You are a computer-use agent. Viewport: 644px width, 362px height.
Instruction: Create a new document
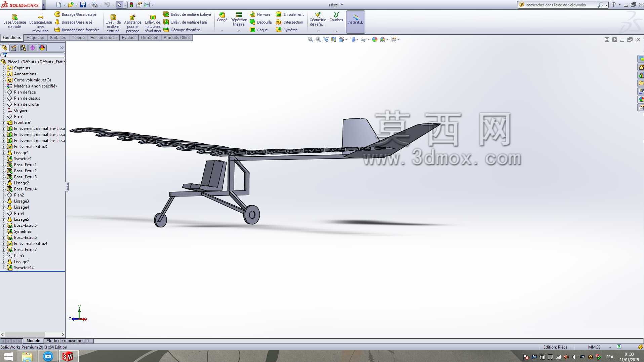[x=59, y=5]
